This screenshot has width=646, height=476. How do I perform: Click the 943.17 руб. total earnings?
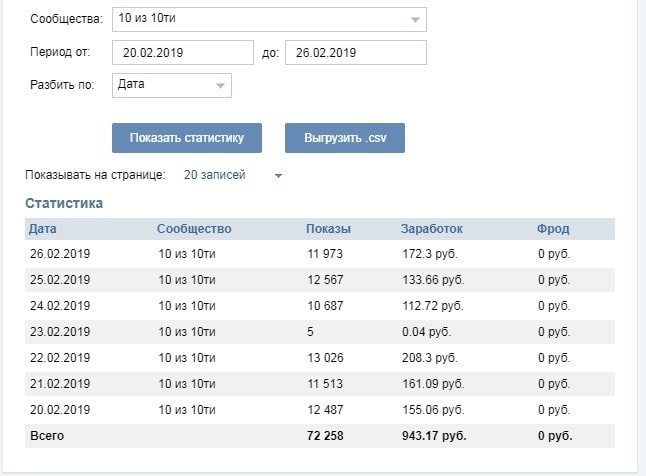[435, 436]
